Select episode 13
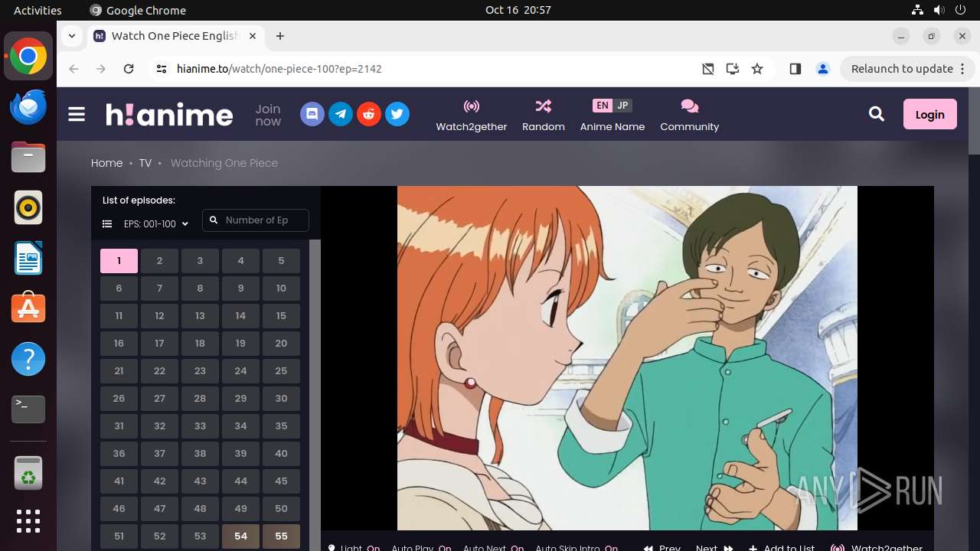Viewport: 980px width, 551px height. 200,316
